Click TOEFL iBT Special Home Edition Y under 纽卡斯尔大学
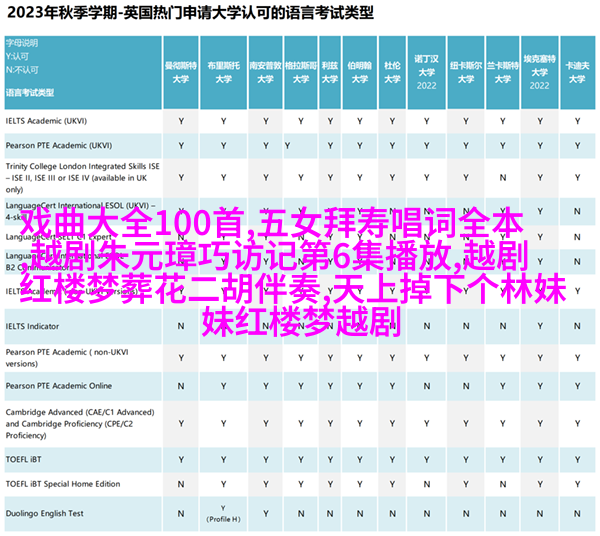Image resolution: width=600 pixels, height=536 pixels. tap(466, 485)
